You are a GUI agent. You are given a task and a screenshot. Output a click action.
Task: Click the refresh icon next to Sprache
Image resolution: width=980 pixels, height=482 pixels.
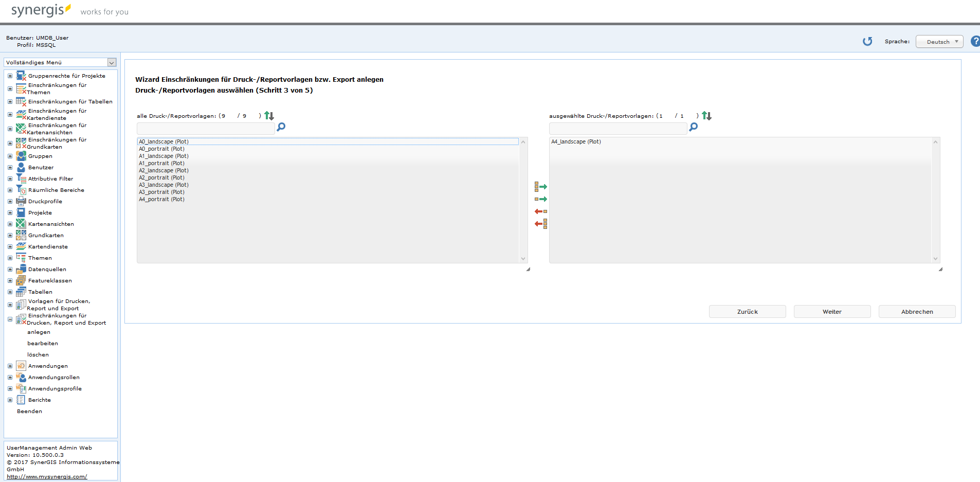click(x=867, y=42)
